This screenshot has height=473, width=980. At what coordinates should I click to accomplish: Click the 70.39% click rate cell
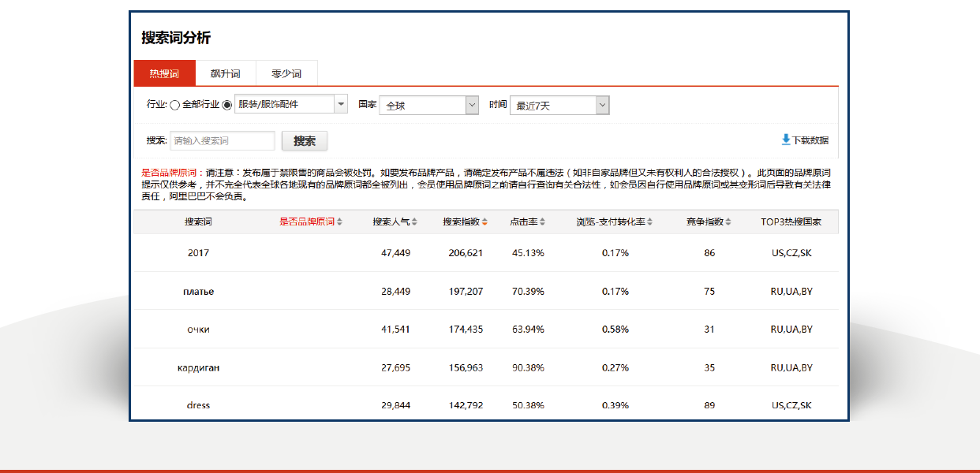528,292
